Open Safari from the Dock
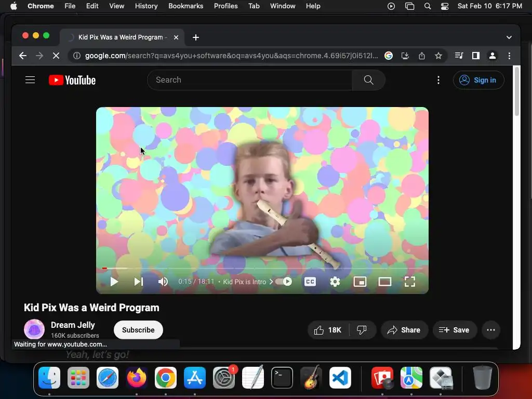This screenshot has height=399, width=532. (108, 378)
